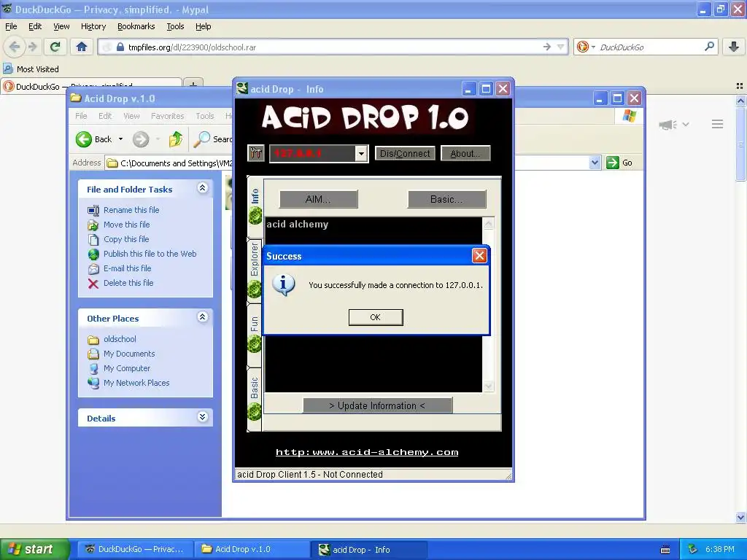Image resolution: width=747 pixels, height=560 pixels.
Task: Open the Favorites menu in the Explorer window
Action: click(x=167, y=116)
